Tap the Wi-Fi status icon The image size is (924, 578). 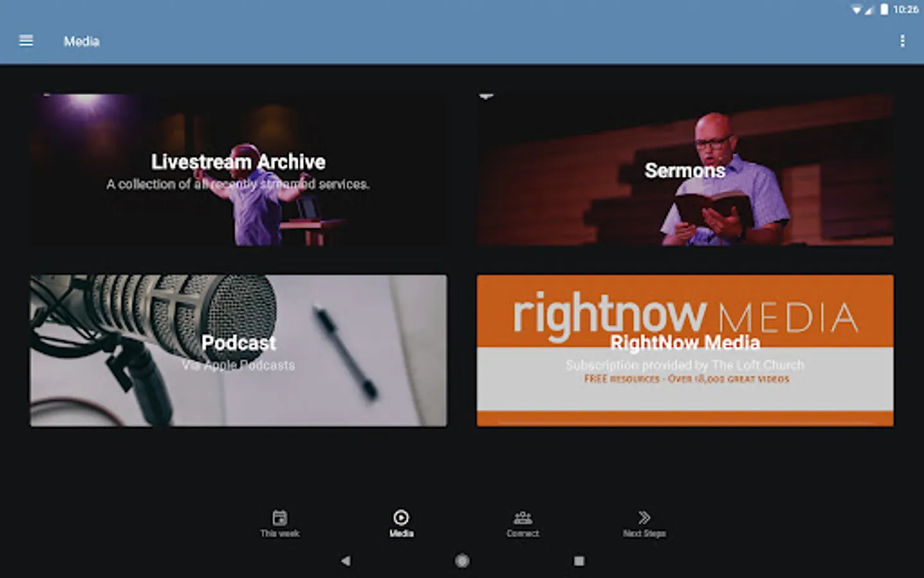click(x=856, y=10)
